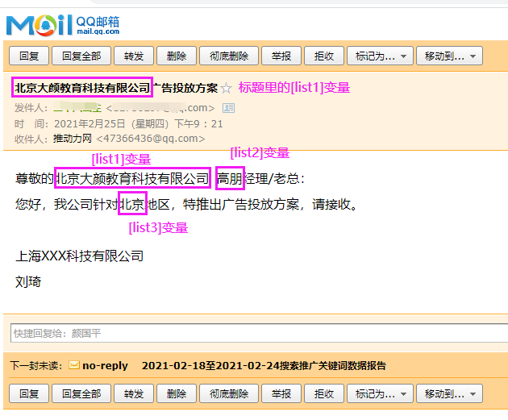
Task: Open sender's contact card icon
Action: pyautogui.click(x=228, y=108)
